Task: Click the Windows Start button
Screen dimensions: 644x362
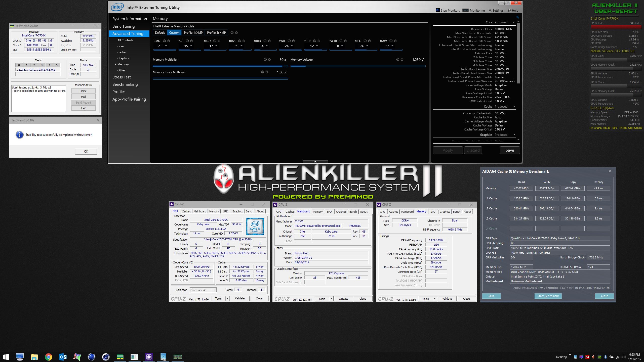Action: (6, 357)
